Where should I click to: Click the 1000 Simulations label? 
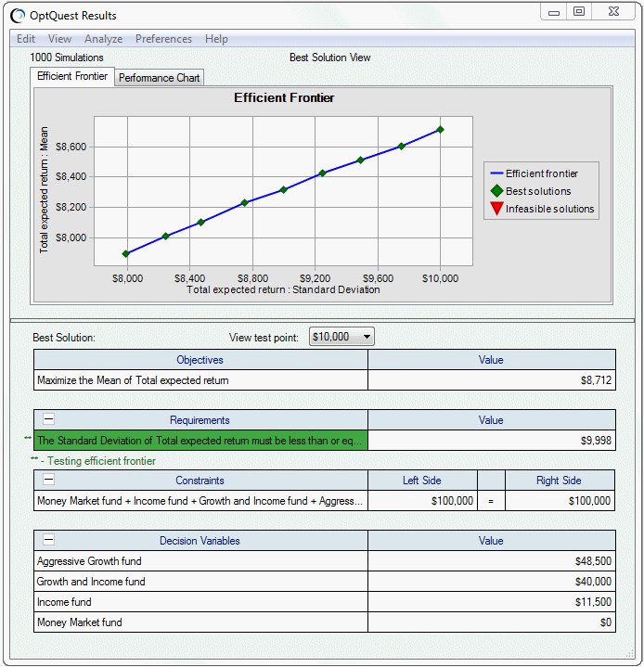67,58
